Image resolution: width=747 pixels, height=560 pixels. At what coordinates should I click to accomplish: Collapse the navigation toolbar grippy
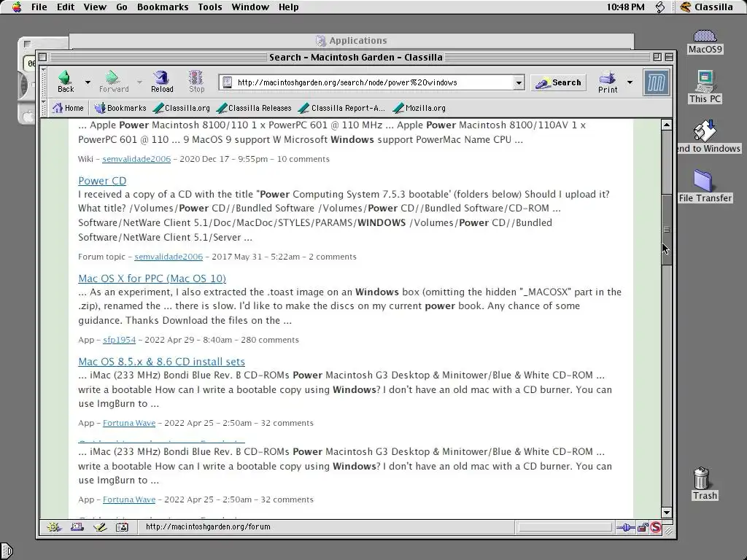click(44, 82)
